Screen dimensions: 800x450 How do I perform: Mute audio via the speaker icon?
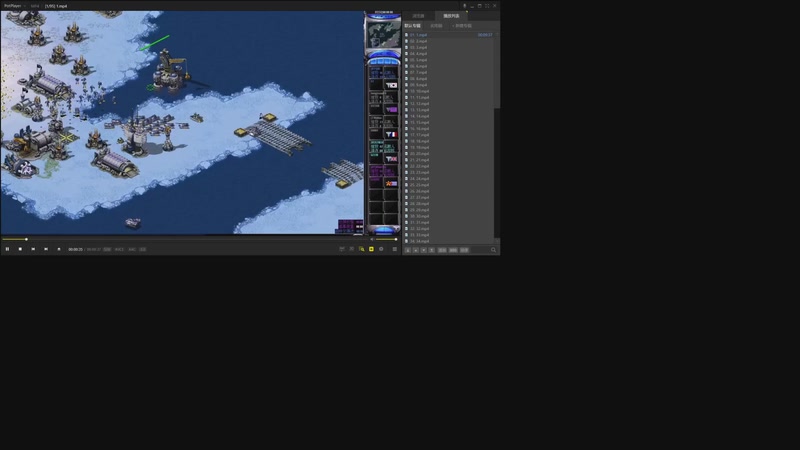point(372,239)
